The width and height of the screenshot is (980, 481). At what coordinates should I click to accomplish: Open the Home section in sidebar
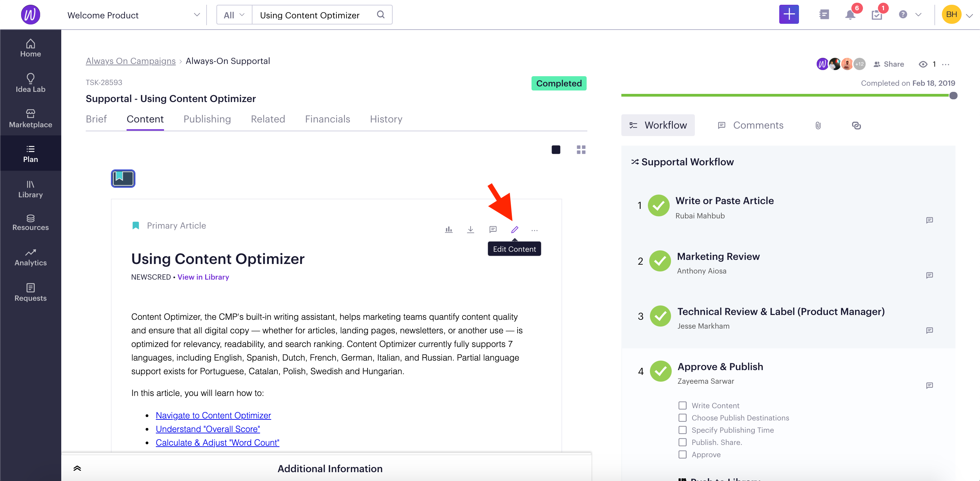30,48
